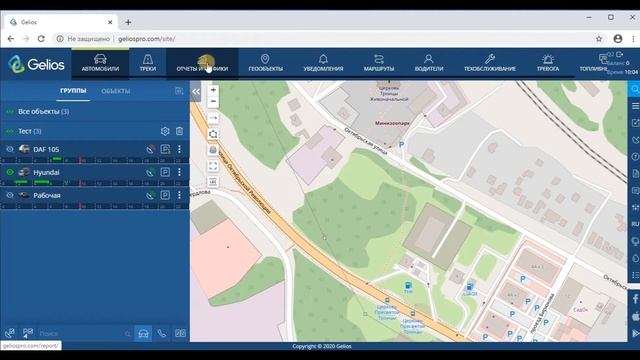
Task: Click the Поиск search field
Action: click(x=85, y=333)
